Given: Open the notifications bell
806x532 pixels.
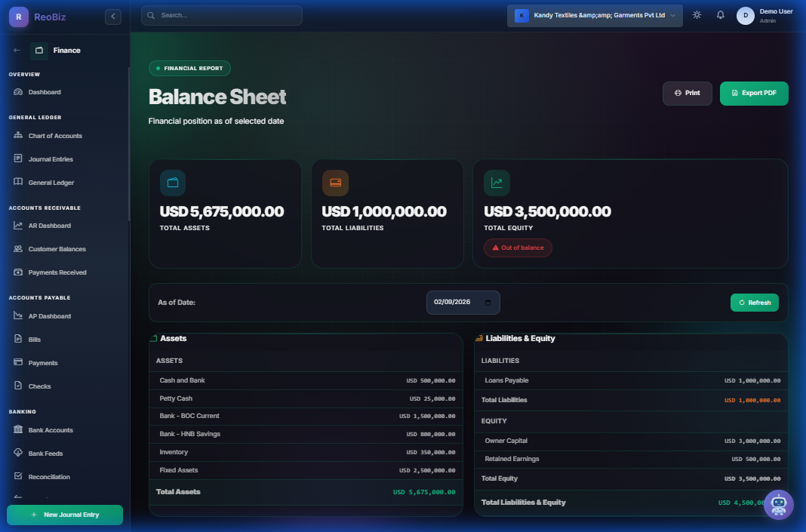Looking at the screenshot, I should coord(720,14).
